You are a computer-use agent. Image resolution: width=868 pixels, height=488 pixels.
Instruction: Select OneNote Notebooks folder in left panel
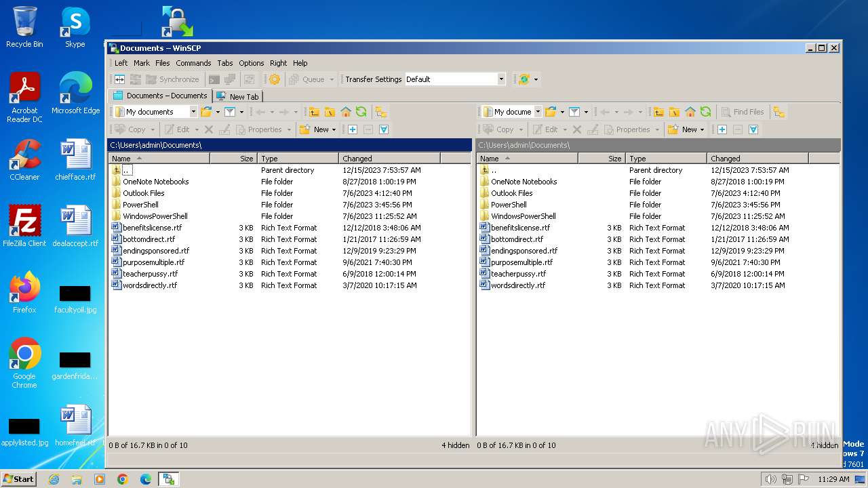[x=155, y=182]
